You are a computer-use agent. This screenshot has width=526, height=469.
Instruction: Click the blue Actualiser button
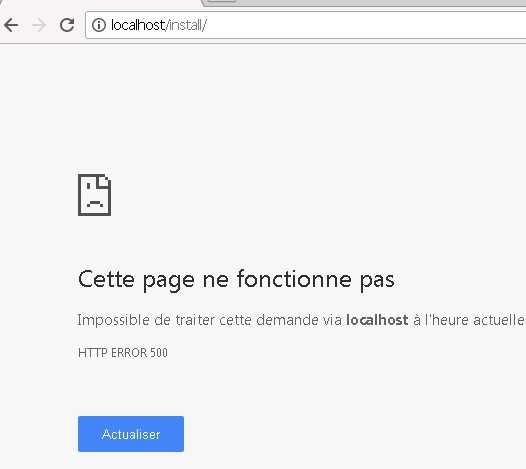tap(131, 434)
